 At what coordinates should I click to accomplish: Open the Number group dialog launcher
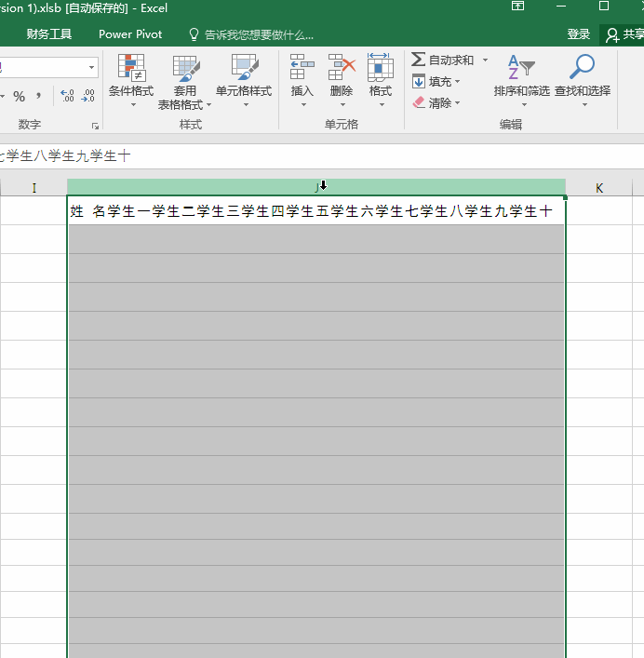[x=95, y=126]
